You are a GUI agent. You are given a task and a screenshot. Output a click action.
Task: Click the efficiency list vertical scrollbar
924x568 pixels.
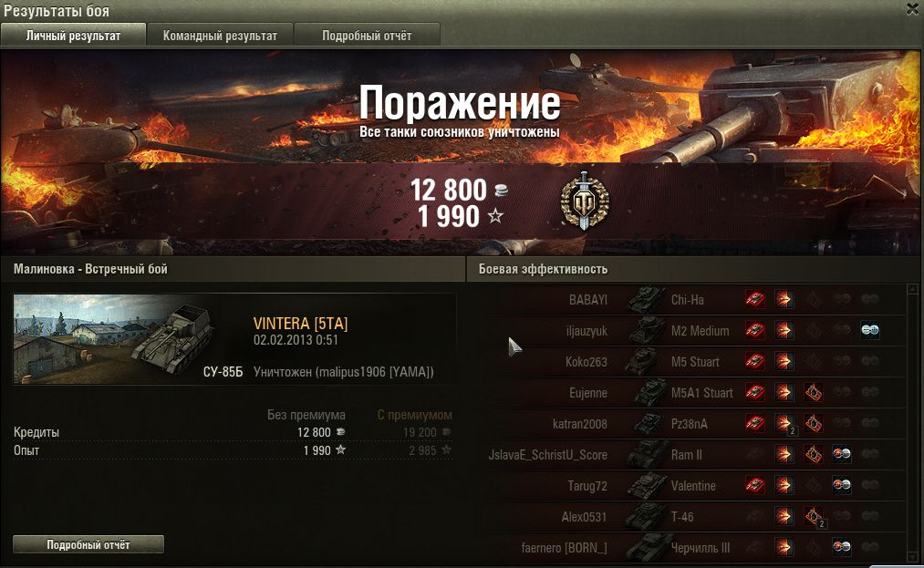(913, 423)
